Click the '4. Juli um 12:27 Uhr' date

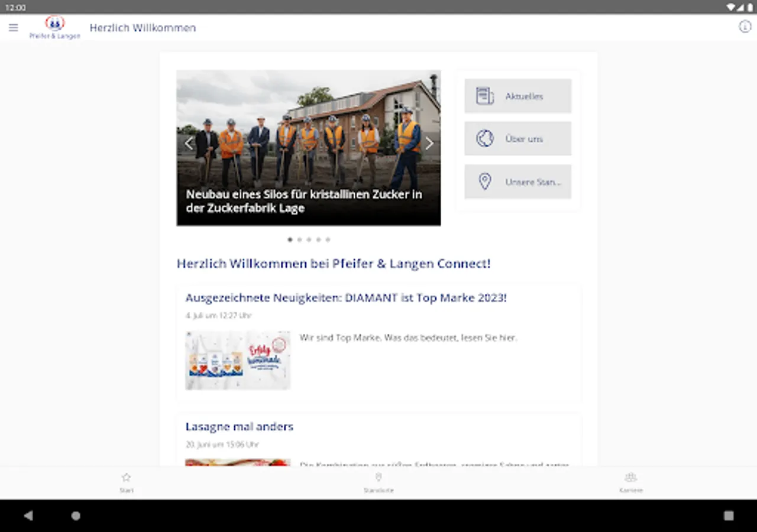point(218,316)
